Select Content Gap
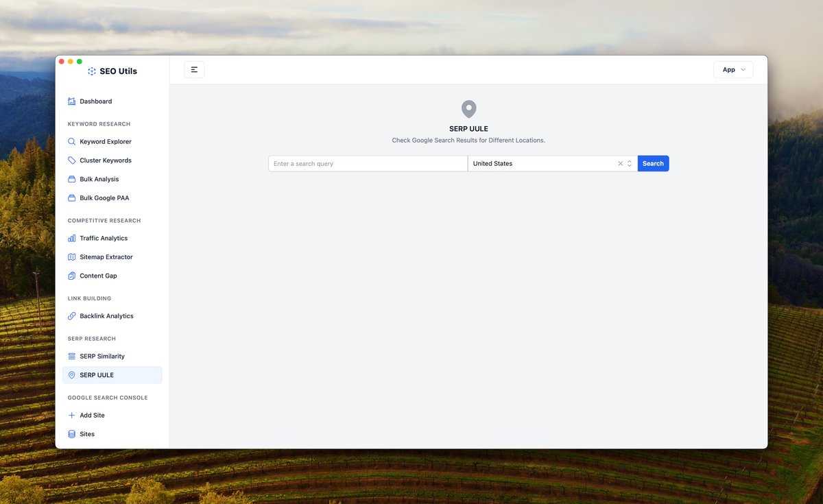The image size is (823, 504). [112, 276]
